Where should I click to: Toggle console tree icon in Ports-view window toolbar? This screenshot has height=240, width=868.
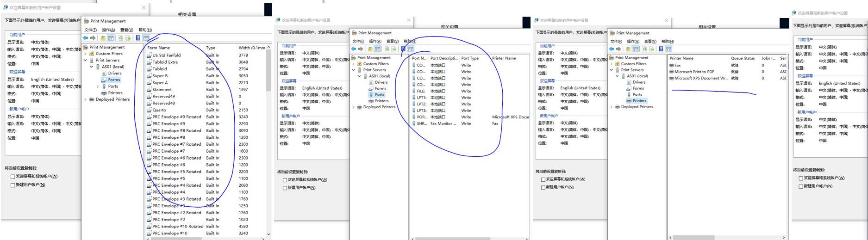(x=378, y=49)
